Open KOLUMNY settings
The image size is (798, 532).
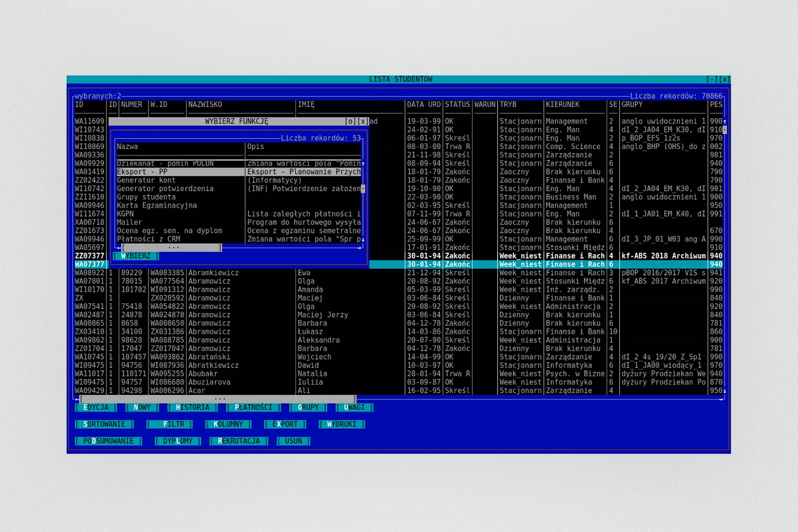[x=228, y=424]
